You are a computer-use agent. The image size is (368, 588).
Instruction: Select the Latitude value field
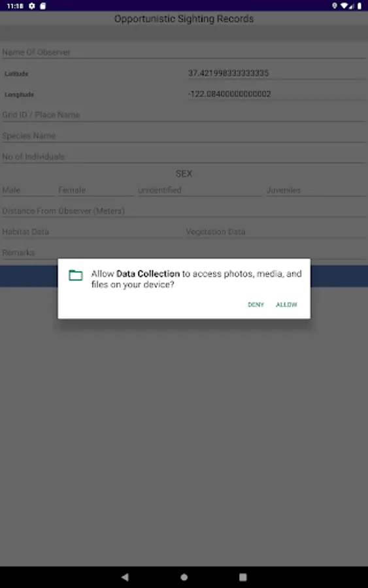(x=276, y=73)
